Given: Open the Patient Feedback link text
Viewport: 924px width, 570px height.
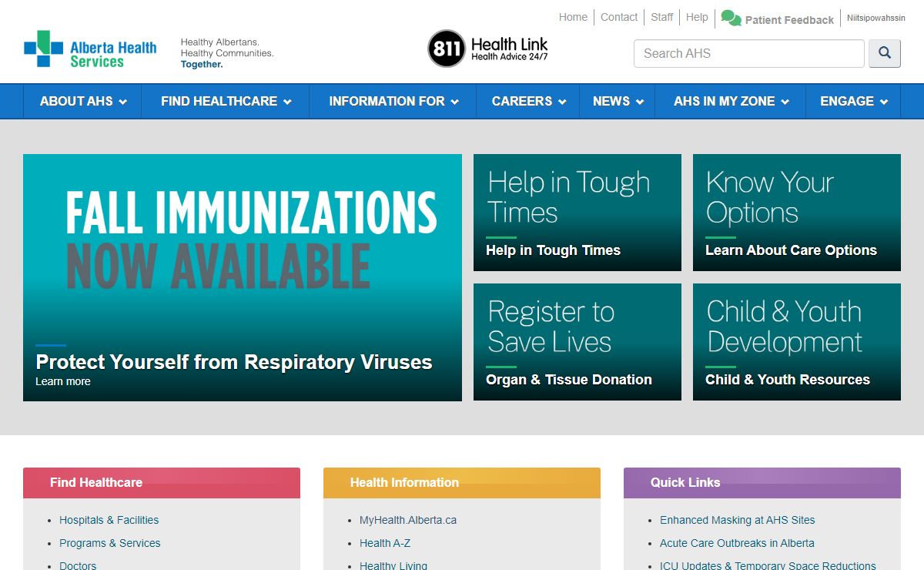Looking at the screenshot, I should [x=789, y=20].
